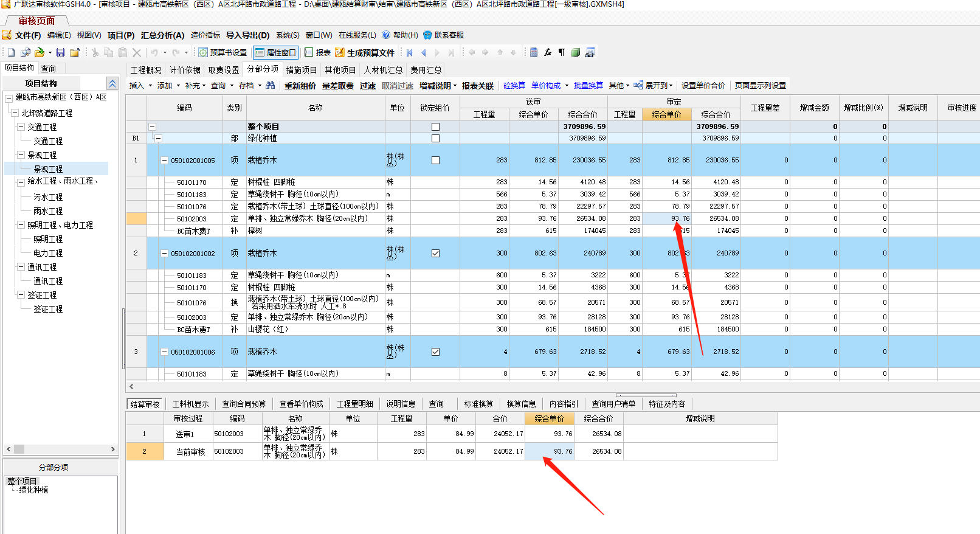Click the 展开到 icon
Image resolution: width=980 pixels, height=534 pixels.
tap(638, 85)
